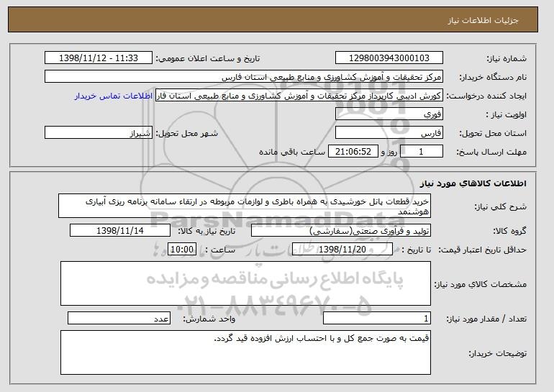Screen dimensions: 554x392
Task: Click the جزئیات اطلاعات نیاز header title
Action: 483,20
